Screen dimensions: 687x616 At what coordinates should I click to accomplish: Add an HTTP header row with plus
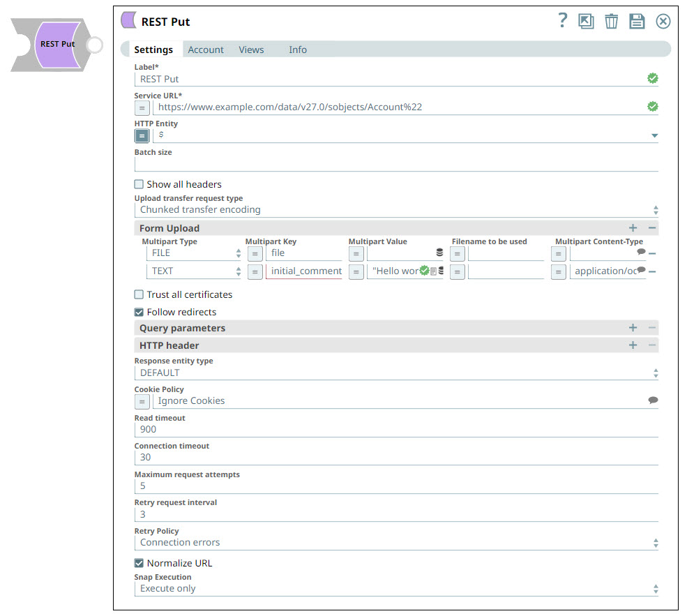pyautogui.click(x=633, y=345)
